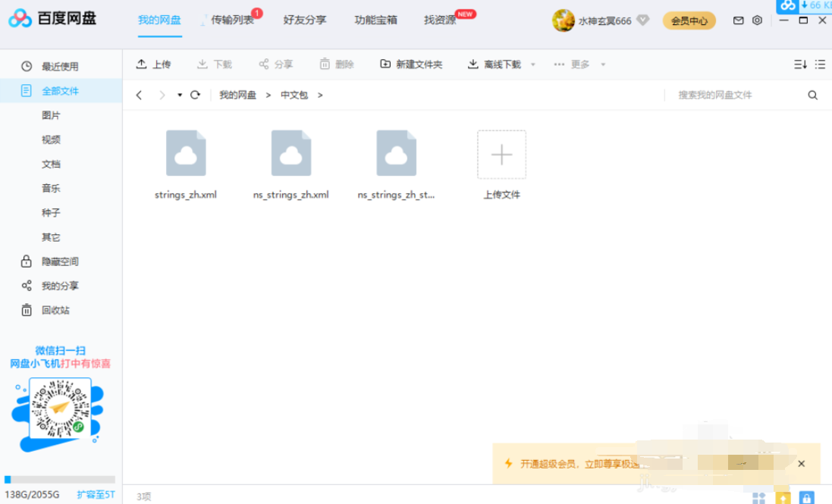Open the recycle bin (回收站) sidebar item

coord(55,310)
